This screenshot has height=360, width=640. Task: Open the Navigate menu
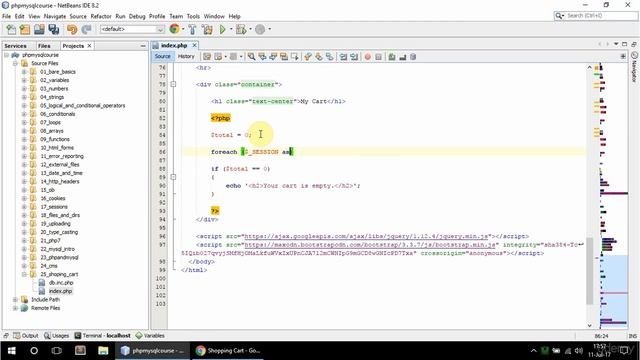click(x=55, y=16)
